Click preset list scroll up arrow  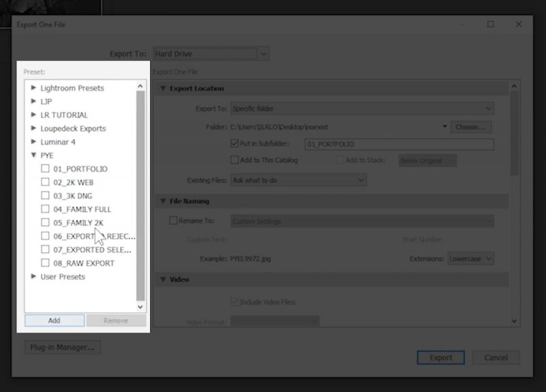tap(140, 86)
